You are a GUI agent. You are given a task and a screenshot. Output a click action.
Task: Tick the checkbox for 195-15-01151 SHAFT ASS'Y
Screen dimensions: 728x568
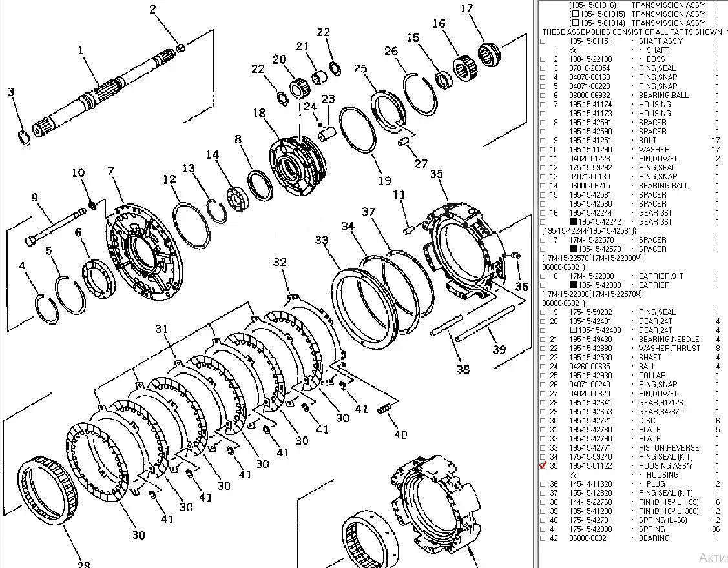point(543,41)
